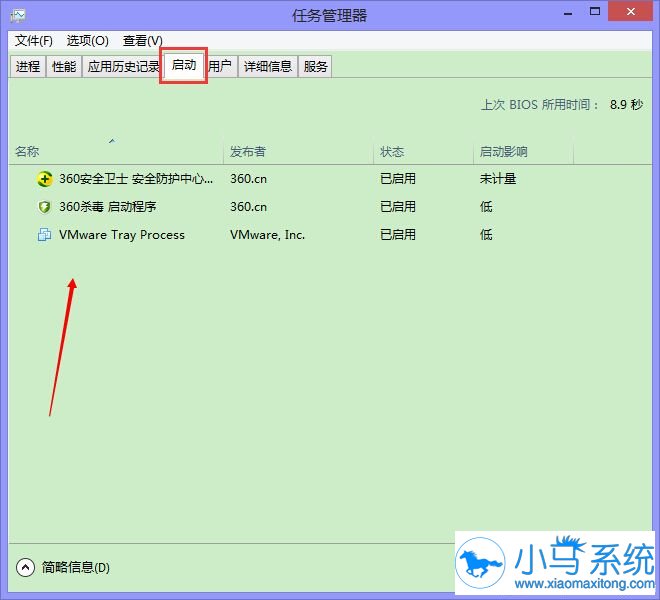Open the 文件(F) menu
The image size is (660, 600).
[x=34, y=41]
